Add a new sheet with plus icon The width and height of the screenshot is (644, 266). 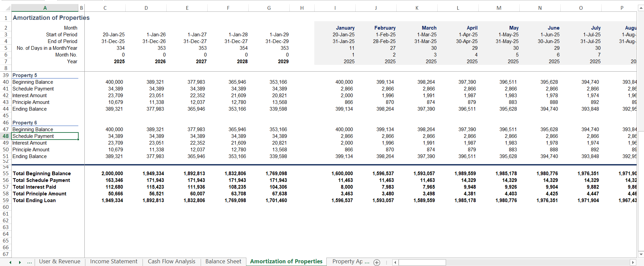click(x=377, y=263)
